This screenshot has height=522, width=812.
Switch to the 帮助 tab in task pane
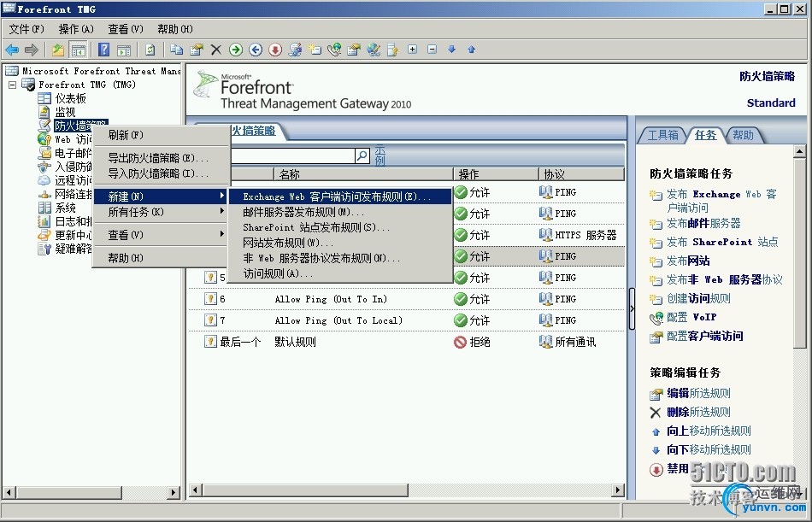[743, 135]
